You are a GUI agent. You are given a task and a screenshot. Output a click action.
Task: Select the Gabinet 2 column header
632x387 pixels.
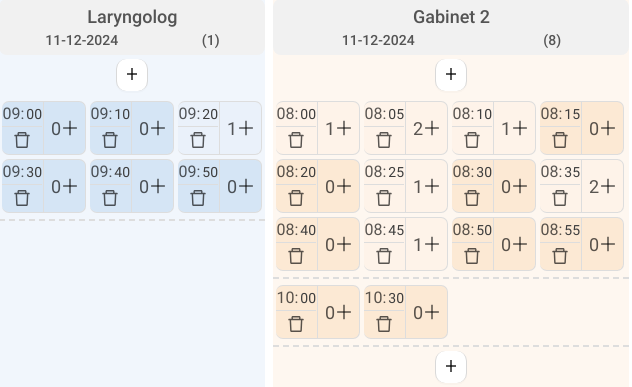[451, 17]
